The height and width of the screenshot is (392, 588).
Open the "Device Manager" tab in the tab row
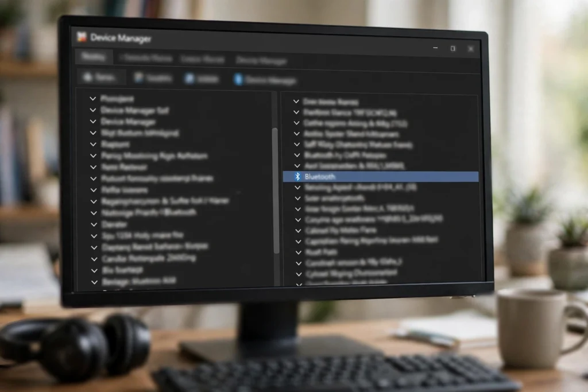click(x=261, y=60)
